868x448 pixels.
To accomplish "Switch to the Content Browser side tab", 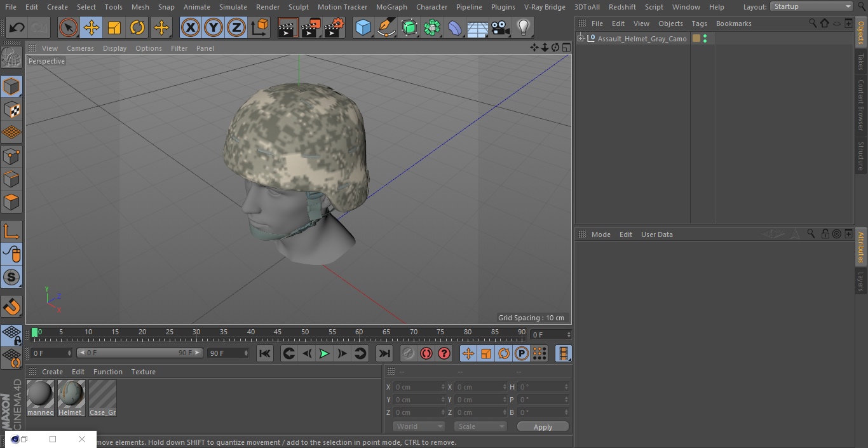I will (x=861, y=105).
